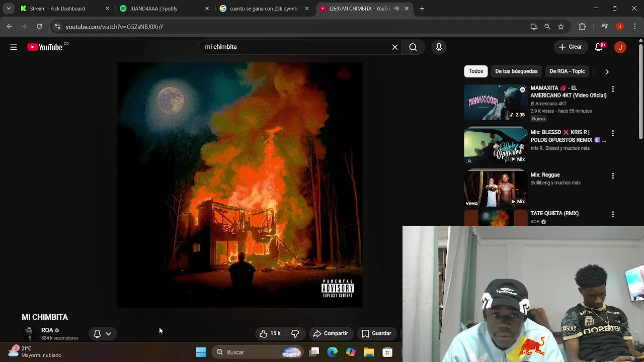644x362 pixels.
Task: Open Chrome profile avatar
Action: pos(620,27)
